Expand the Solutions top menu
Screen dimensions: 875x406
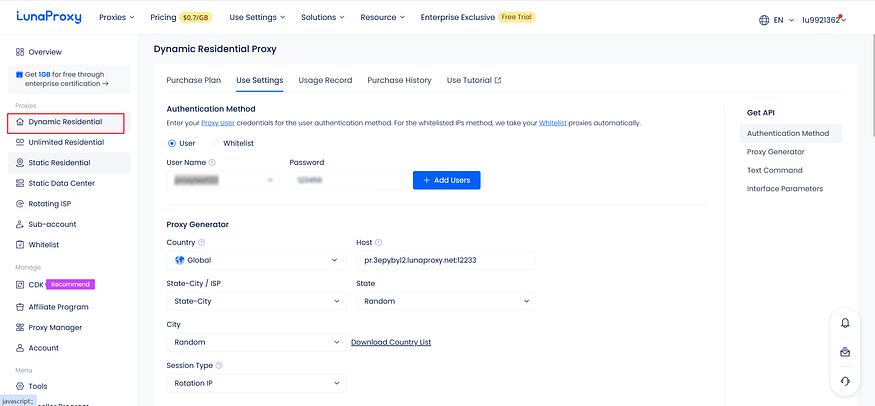coord(323,17)
